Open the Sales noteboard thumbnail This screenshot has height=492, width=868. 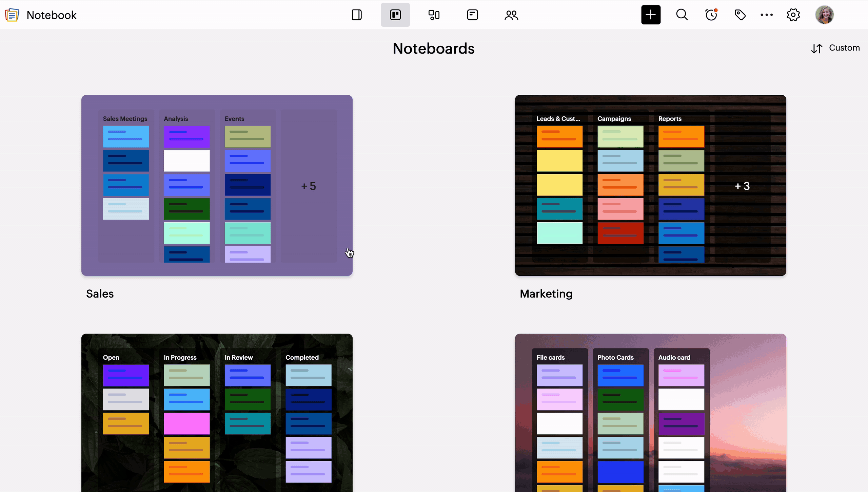pyautogui.click(x=217, y=185)
